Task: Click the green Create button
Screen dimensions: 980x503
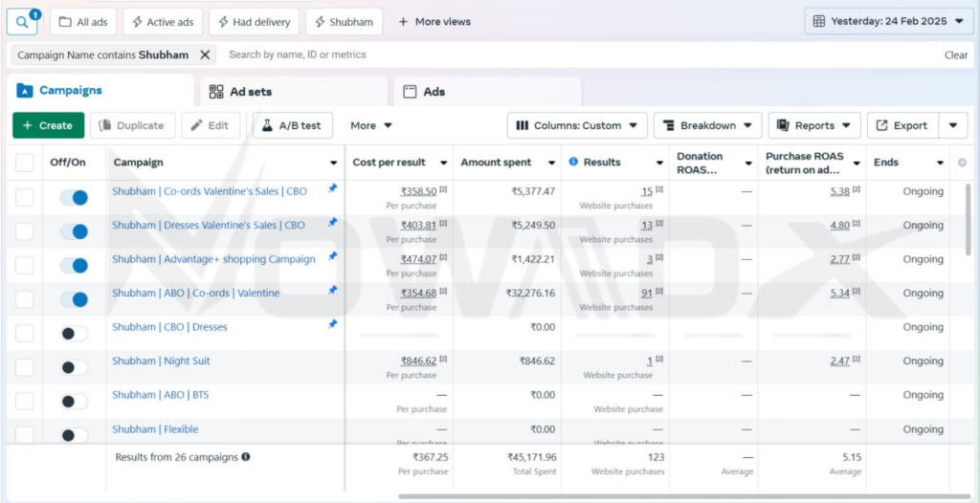Action: pos(48,125)
